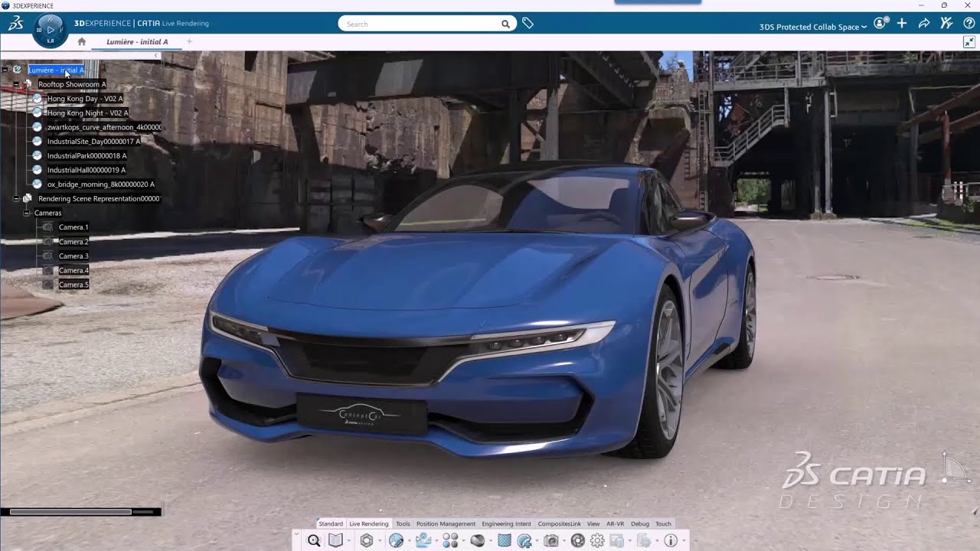Open the Position Management tab
This screenshot has height=551, width=980.
446,524
